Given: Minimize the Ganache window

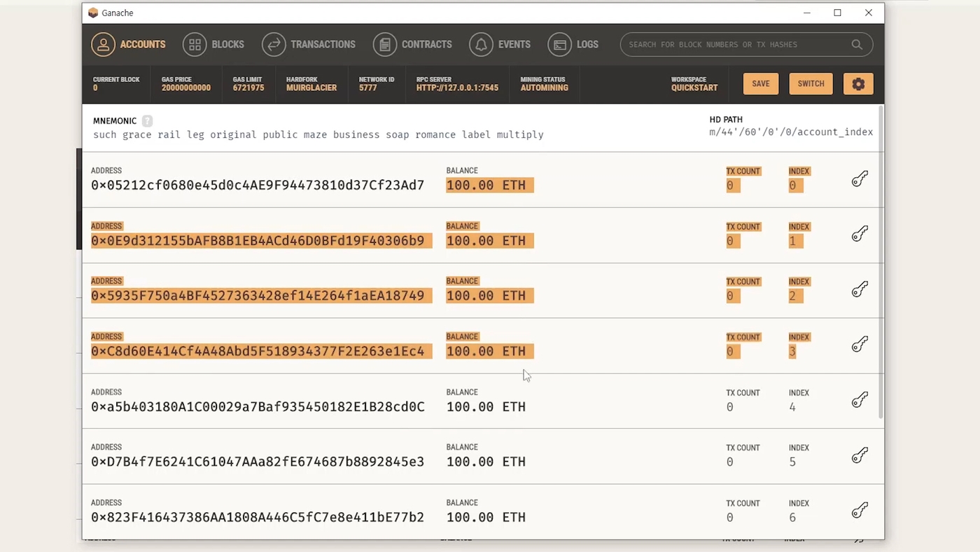Looking at the screenshot, I should [x=807, y=13].
